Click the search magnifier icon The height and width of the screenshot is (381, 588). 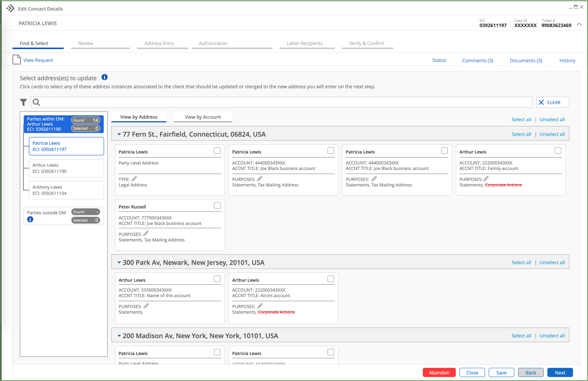pos(36,102)
